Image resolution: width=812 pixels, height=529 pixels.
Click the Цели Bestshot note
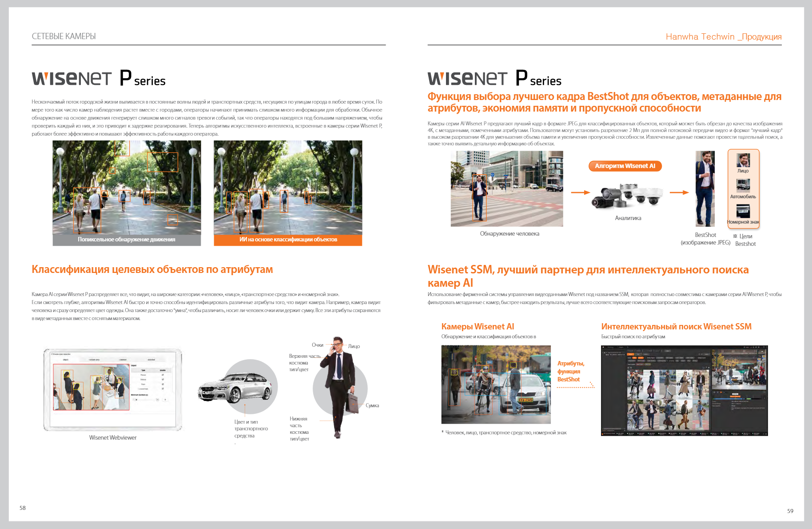point(744,240)
